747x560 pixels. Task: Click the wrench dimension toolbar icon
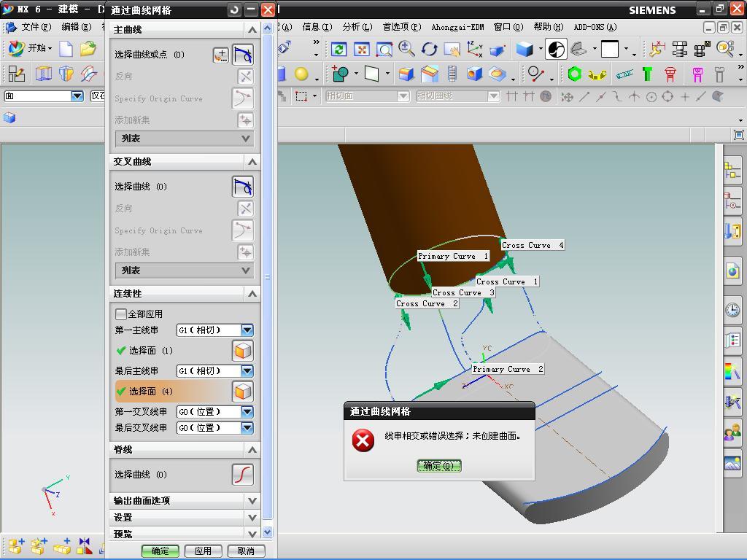(x=657, y=49)
